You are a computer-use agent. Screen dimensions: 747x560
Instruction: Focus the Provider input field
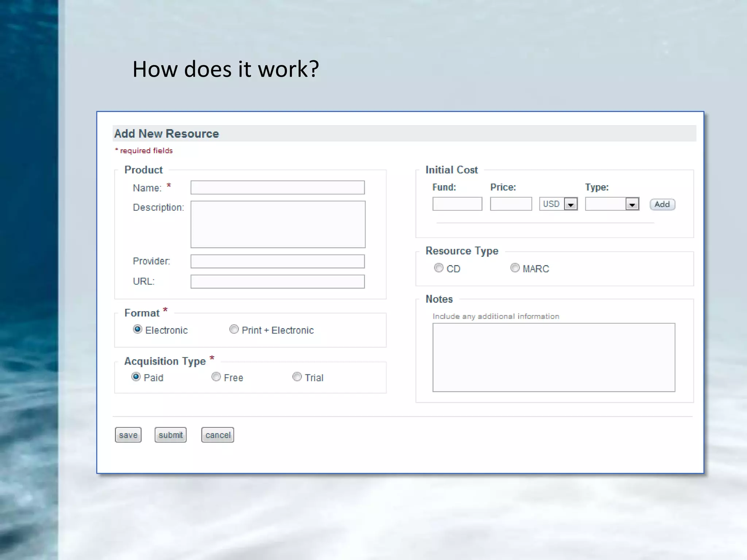tap(278, 261)
